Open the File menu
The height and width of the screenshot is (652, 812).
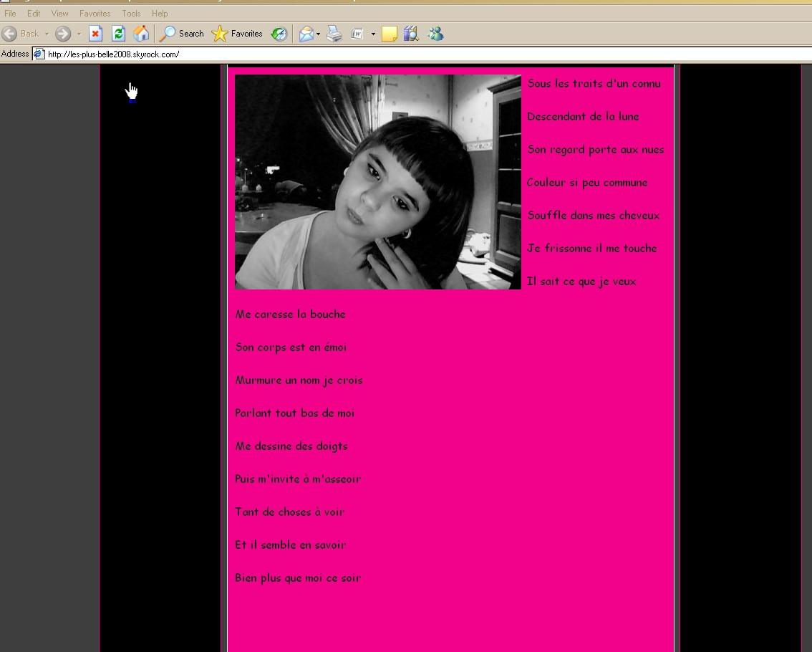point(10,14)
